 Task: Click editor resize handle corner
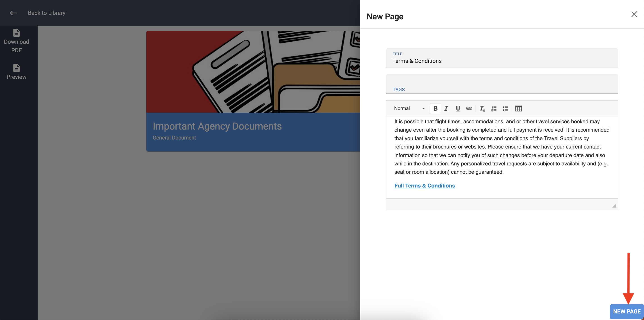pos(614,206)
